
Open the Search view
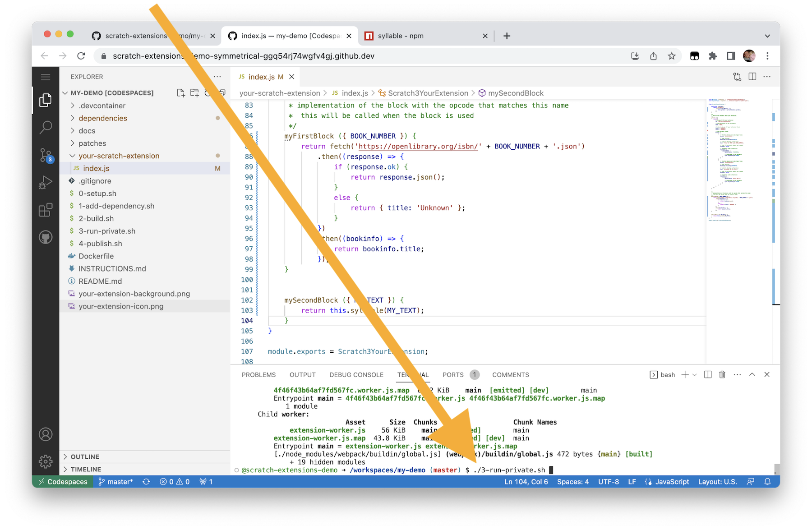click(46, 128)
